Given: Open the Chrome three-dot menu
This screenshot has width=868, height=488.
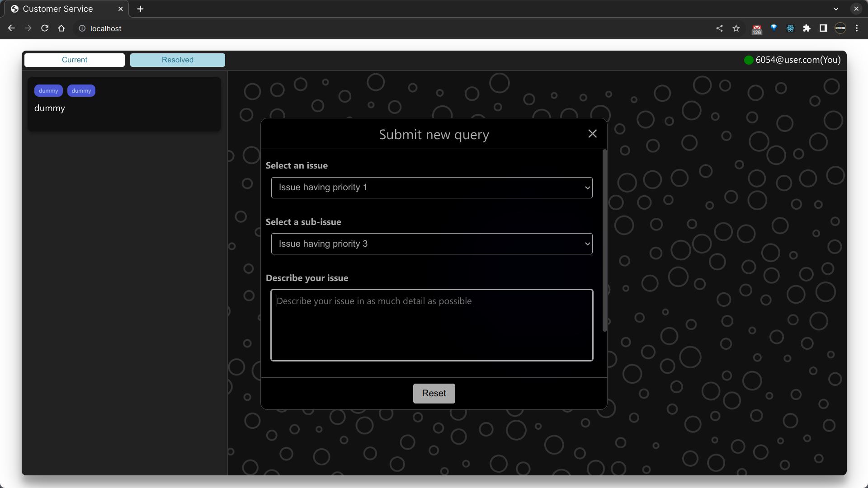Looking at the screenshot, I should tap(857, 28).
